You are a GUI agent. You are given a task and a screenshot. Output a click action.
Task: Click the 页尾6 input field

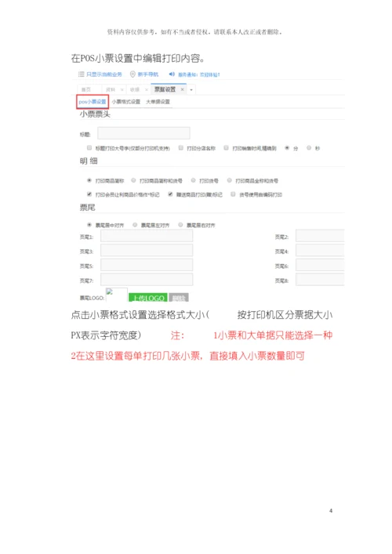tap(320, 265)
